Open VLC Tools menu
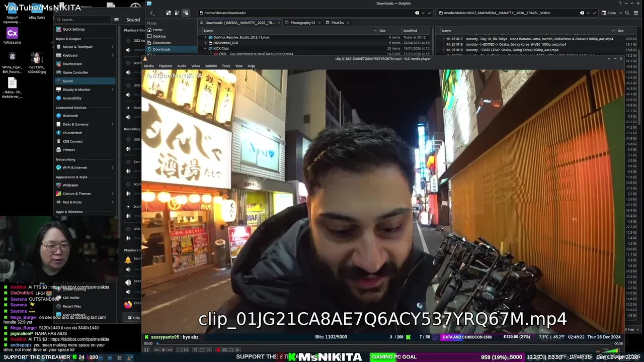This screenshot has height=362, width=644. (x=226, y=66)
